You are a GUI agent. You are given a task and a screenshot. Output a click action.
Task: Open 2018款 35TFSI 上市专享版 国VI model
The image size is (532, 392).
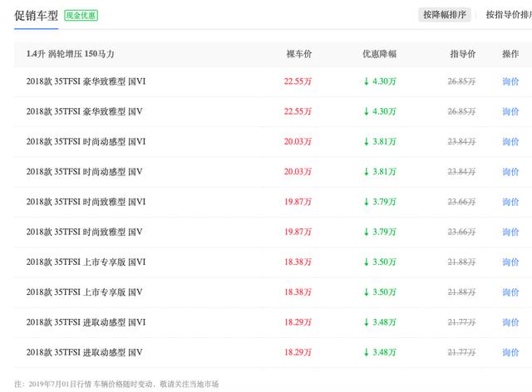[86, 262]
